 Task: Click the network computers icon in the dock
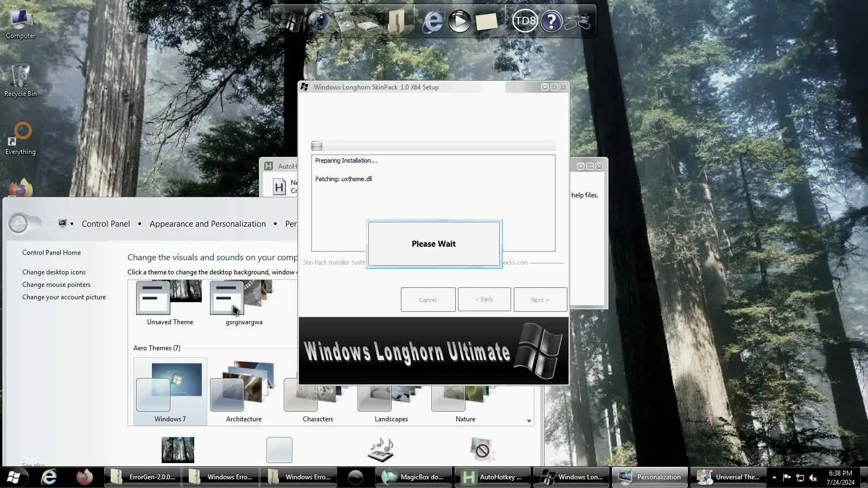tap(577, 22)
